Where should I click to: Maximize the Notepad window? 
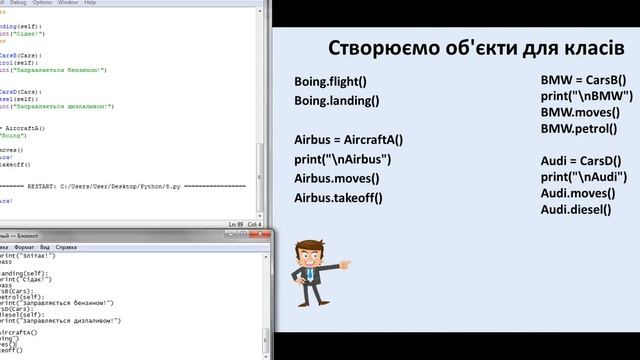(x=243, y=234)
